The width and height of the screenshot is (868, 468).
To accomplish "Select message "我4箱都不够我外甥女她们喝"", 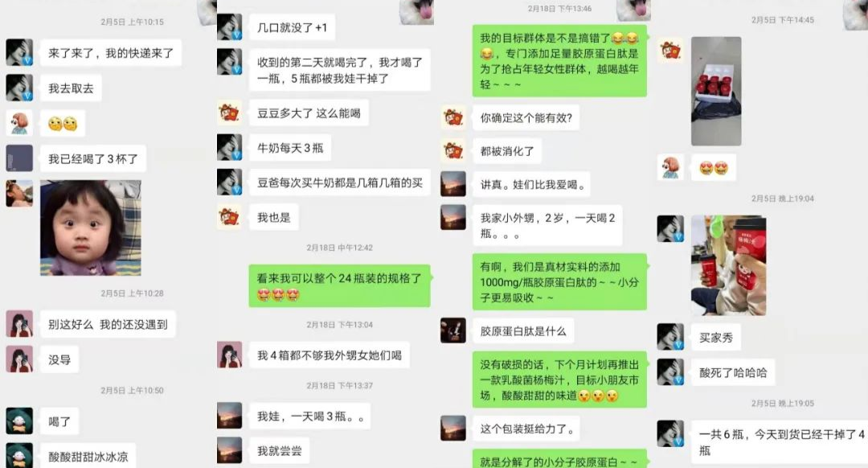I will (x=330, y=355).
